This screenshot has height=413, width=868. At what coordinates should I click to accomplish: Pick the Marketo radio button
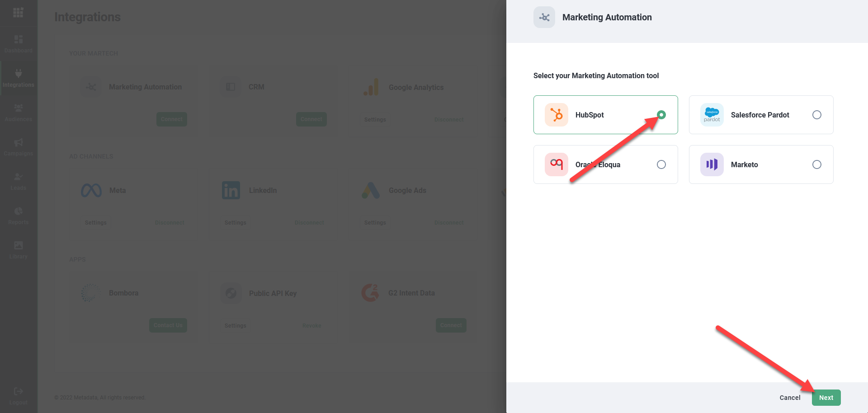click(x=816, y=164)
